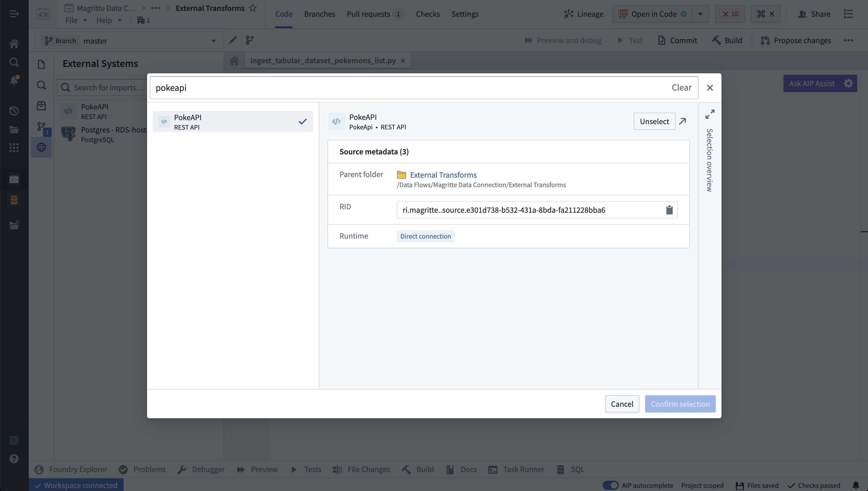Click the errors count badge showing 10

(730, 14)
